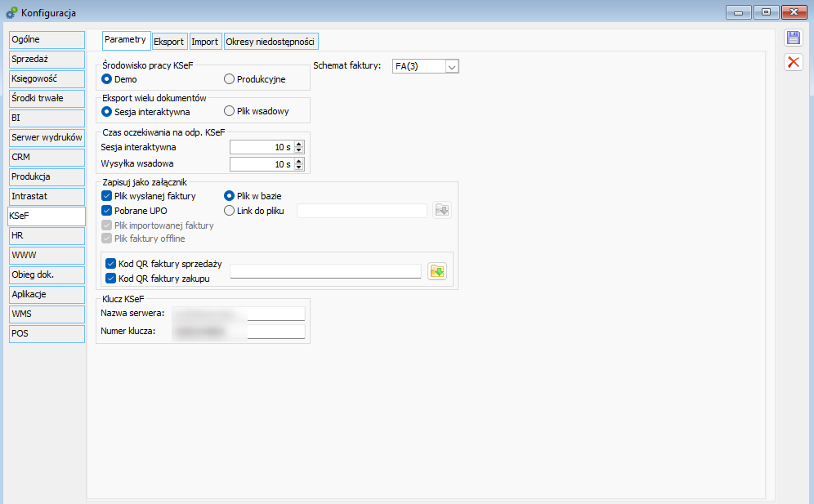Viewport: 814px width, 504px height.
Task: Decrease Sesja interaktywna wait time
Action: pos(298,150)
